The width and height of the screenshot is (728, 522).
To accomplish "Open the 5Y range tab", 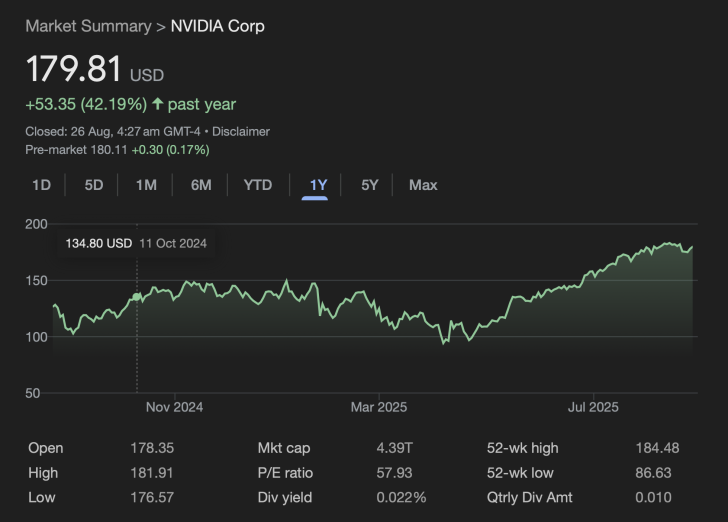I will click(370, 185).
